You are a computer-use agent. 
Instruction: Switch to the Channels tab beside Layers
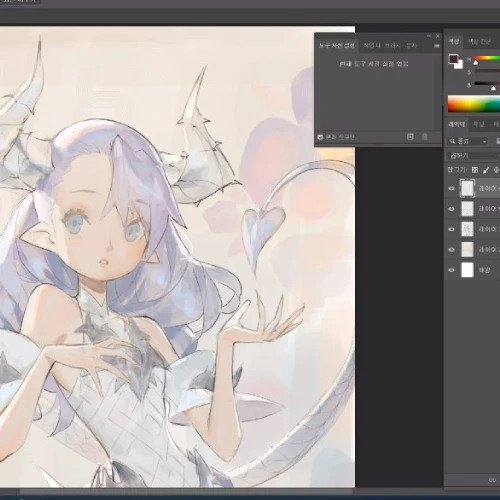tap(479, 124)
